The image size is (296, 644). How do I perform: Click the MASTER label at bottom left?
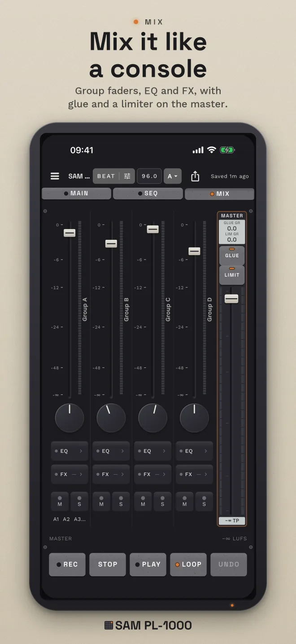click(61, 538)
